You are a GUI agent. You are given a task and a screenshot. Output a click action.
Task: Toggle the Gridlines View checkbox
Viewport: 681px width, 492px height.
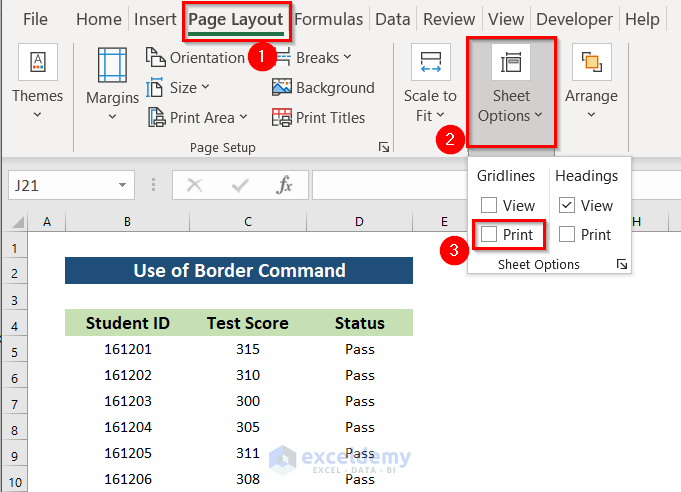coord(489,205)
